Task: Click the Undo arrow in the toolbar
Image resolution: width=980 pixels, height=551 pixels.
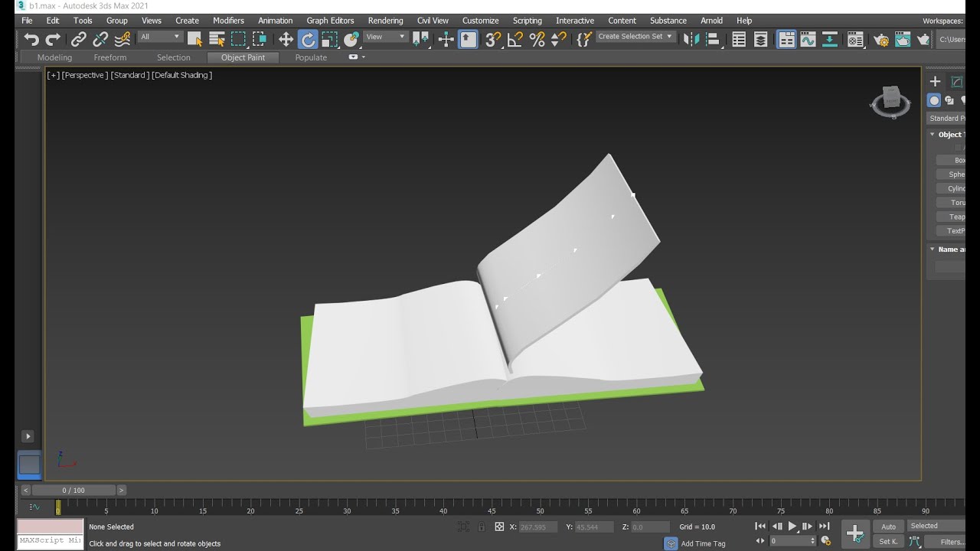Action: coord(31,39)
